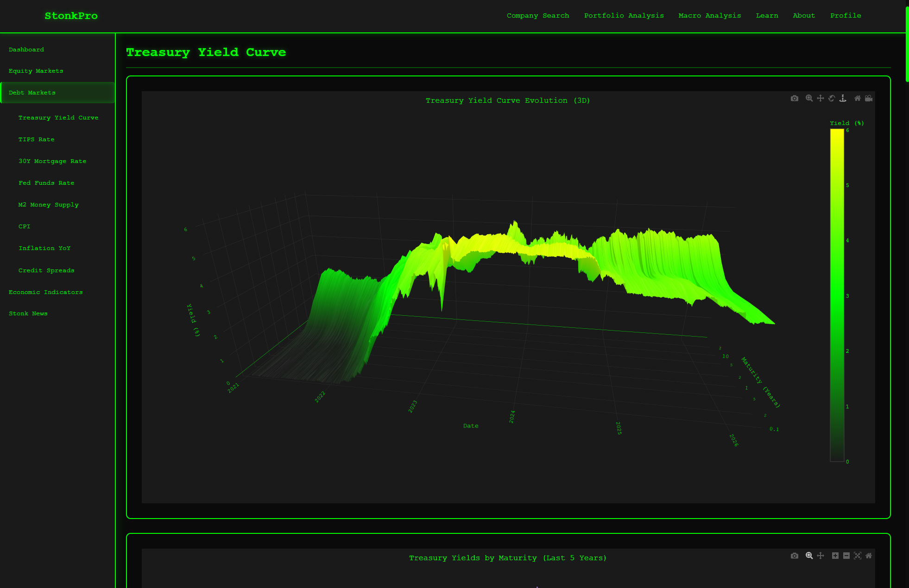Open Credit Spreads sidebar link
909x588 pixels.
tap(46, 270)
